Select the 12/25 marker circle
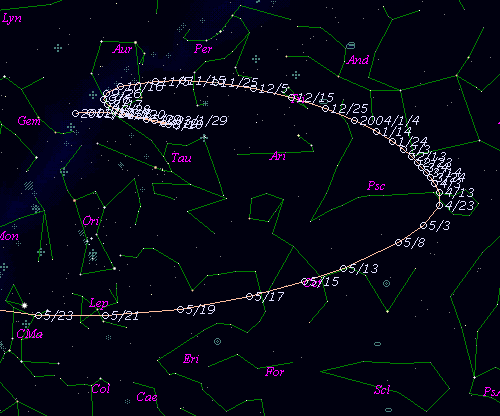This screenshot has width=500, height=416. pos(326,108)
